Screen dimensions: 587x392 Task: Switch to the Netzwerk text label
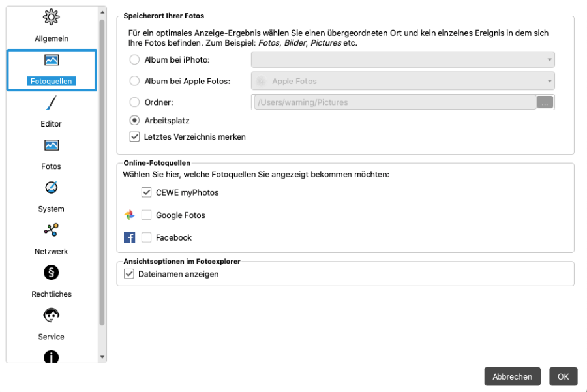[x=51, y=252]
